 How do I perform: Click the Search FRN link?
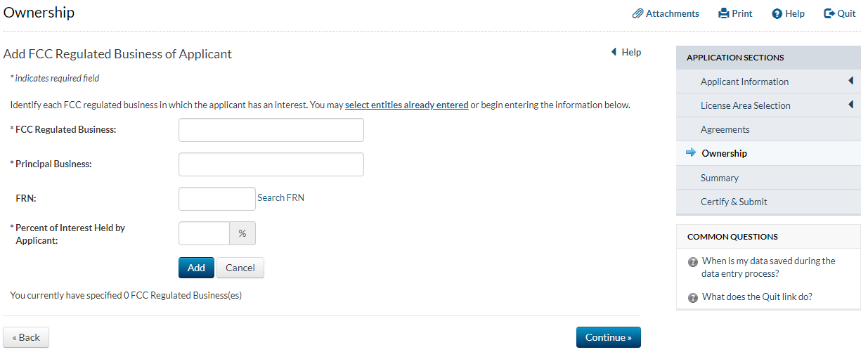click(280, 198)
